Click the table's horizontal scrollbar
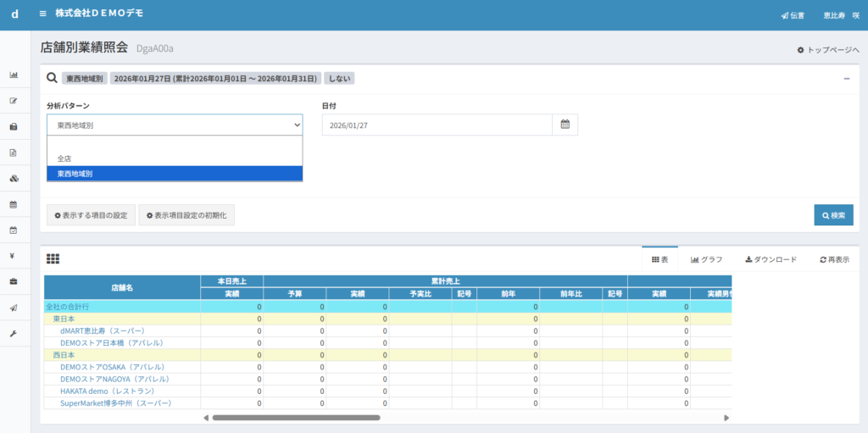 coord(296,418)
